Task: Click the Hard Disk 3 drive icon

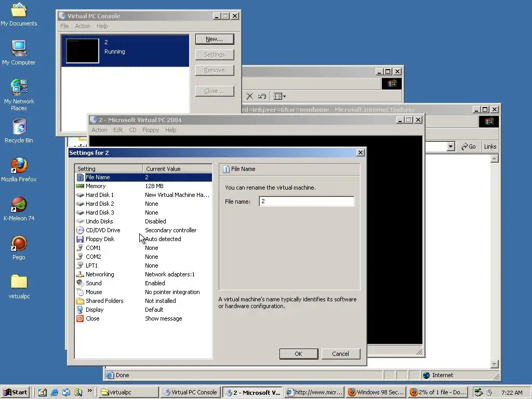Action: click(80, 212)
